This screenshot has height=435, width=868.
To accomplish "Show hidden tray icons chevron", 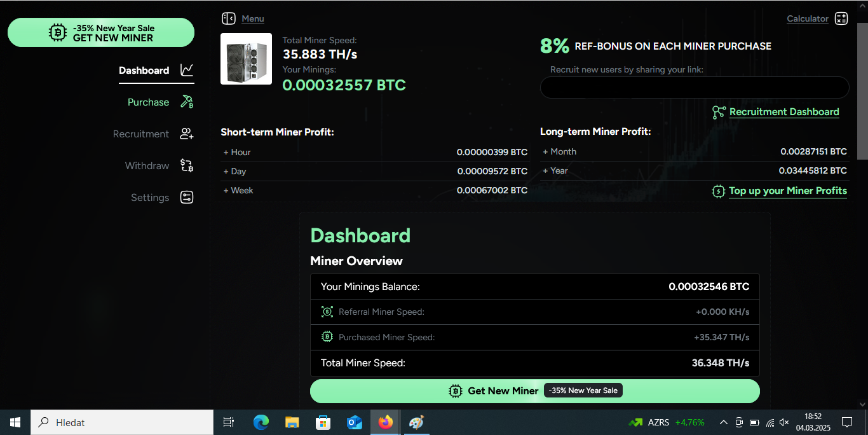I will 723,422.
